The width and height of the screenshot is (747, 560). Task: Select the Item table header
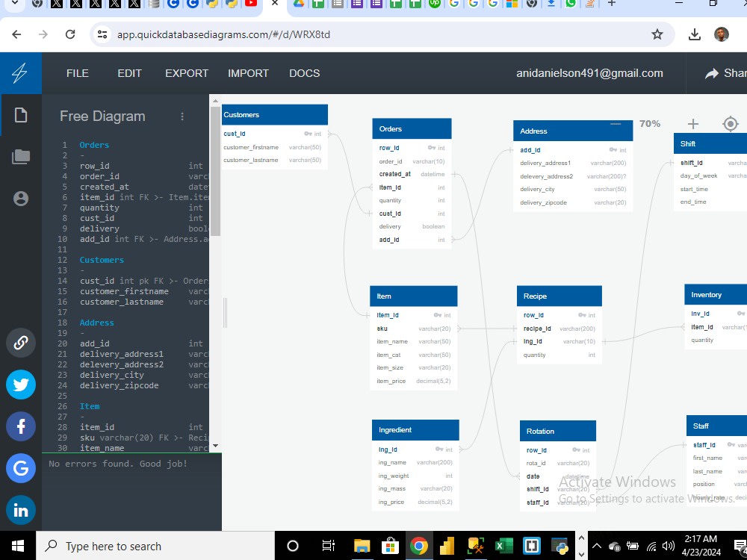414,296
